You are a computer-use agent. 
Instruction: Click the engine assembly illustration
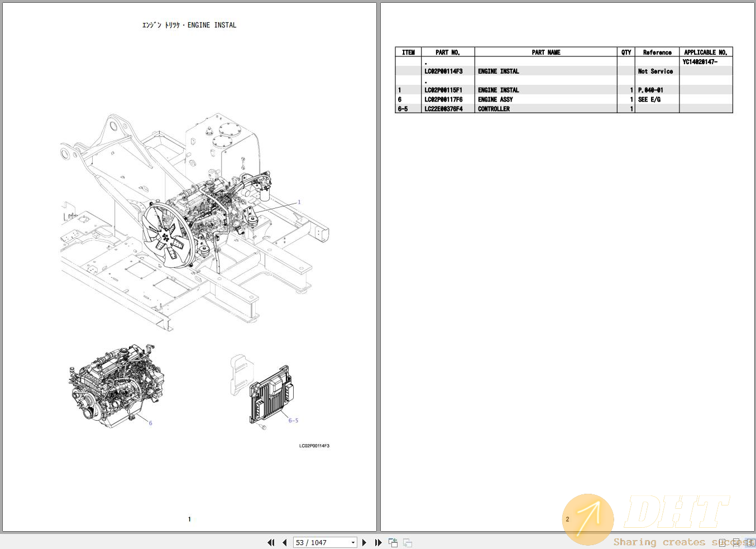click(x=117, y=386)
